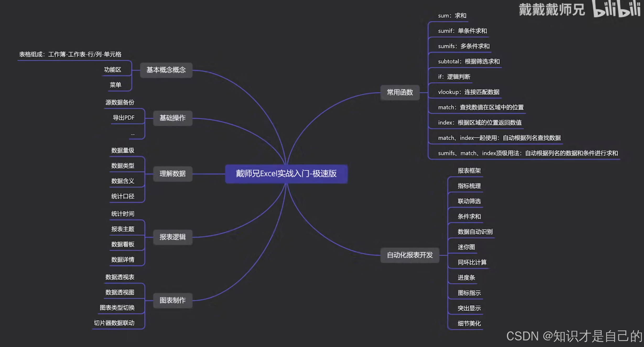Click the 切片器数据联动 leaf node

[114, 323]
